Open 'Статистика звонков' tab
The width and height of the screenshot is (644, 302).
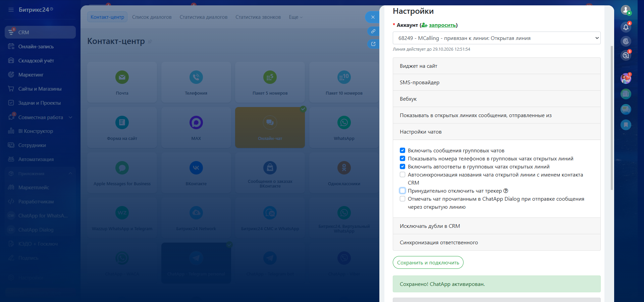[x=258, y=17]
